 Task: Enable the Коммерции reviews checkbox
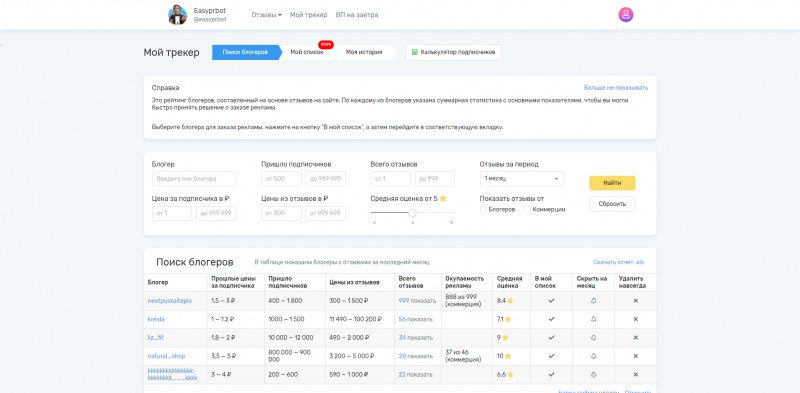[x=528, y=209]
